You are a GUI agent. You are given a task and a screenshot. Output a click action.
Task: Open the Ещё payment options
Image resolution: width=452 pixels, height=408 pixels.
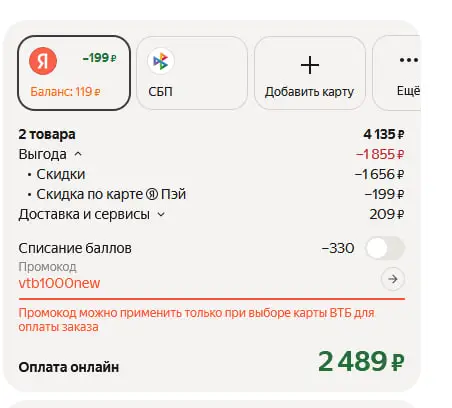click(396, 73)
